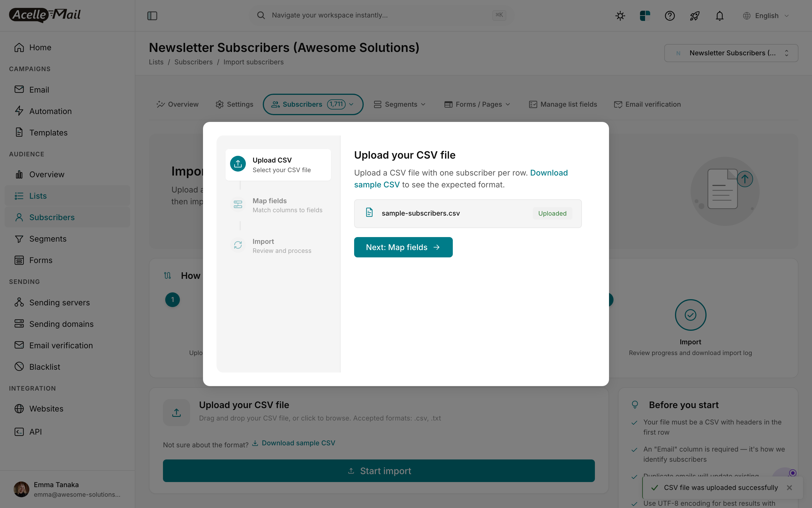This screenshot has width=812, height=508.
Task: Click the Sending servers icon
Action: pyautogui.click(x=19, y=302)
